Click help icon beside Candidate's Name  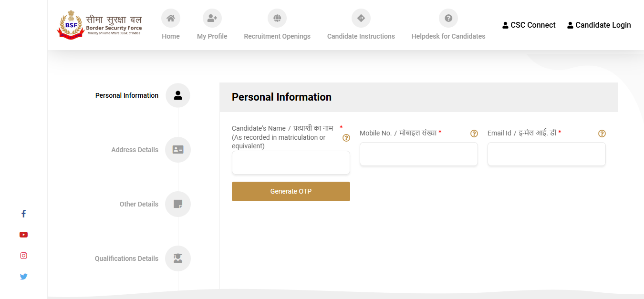[x=346, y=138]
